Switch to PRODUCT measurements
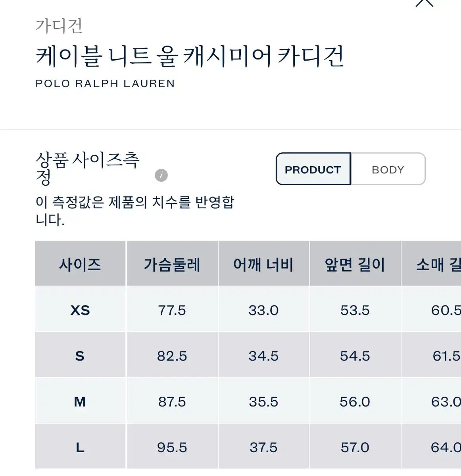 [x=313, y=169]
